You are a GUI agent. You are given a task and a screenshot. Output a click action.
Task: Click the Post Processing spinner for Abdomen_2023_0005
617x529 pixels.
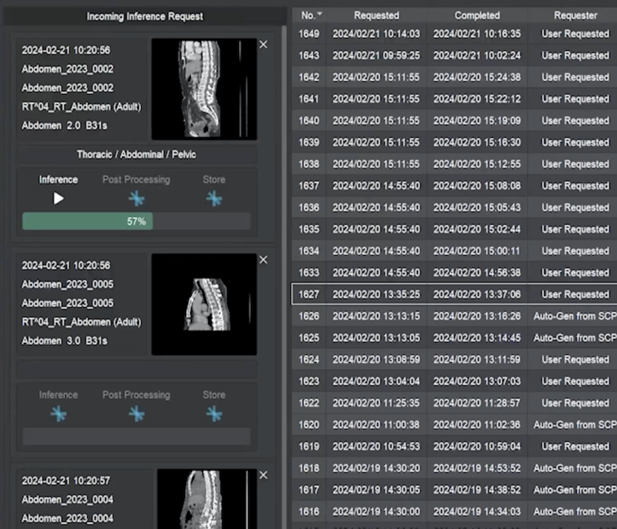(x=136, y=413)
